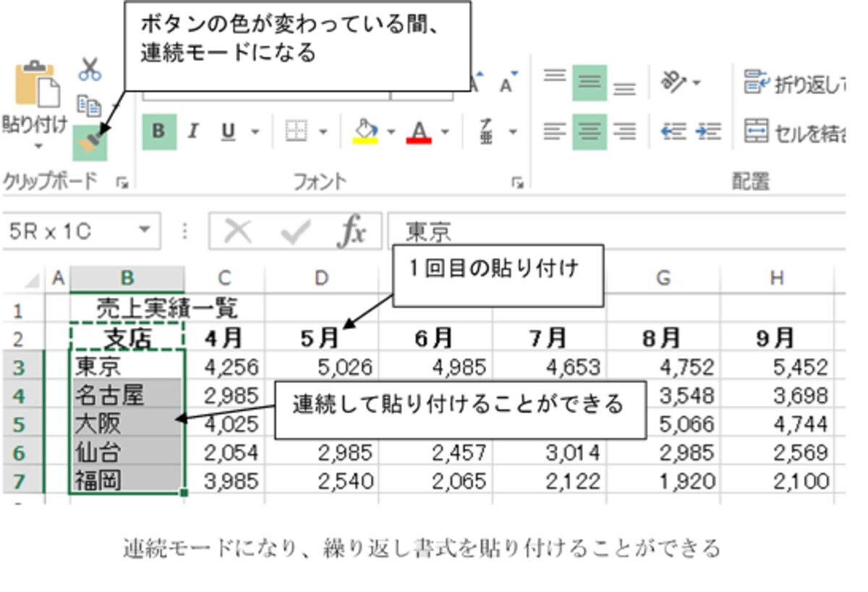Select column B header

(x=127, y=279)
